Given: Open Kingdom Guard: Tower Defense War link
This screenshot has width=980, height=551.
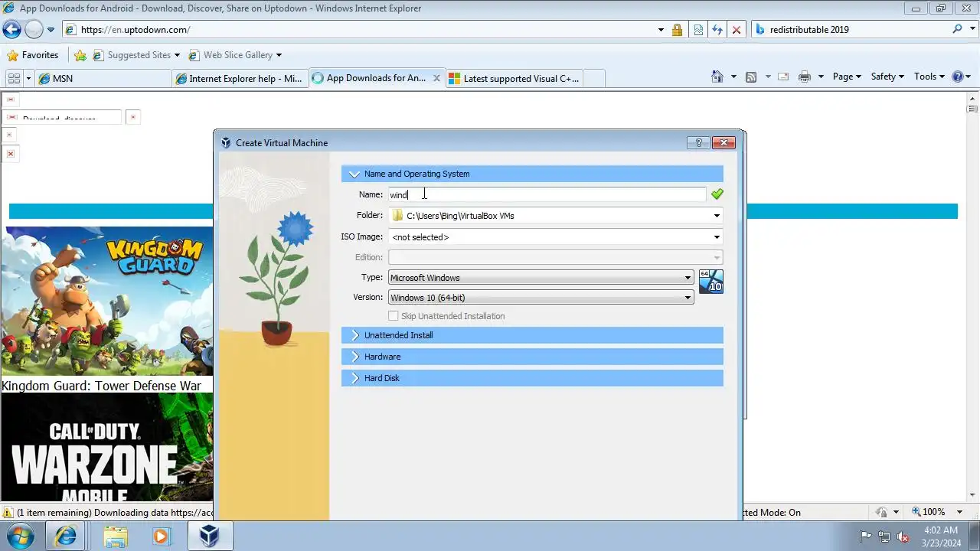Looking at the screenshot, I should point(101,386).
